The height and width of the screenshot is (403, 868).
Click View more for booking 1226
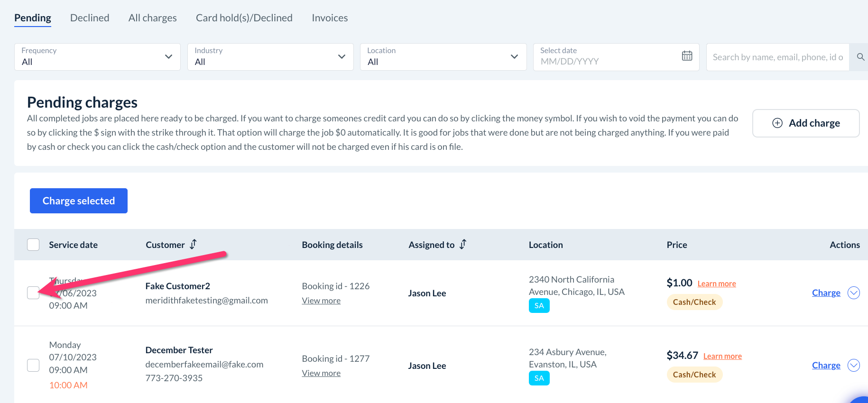coord(321,301)
